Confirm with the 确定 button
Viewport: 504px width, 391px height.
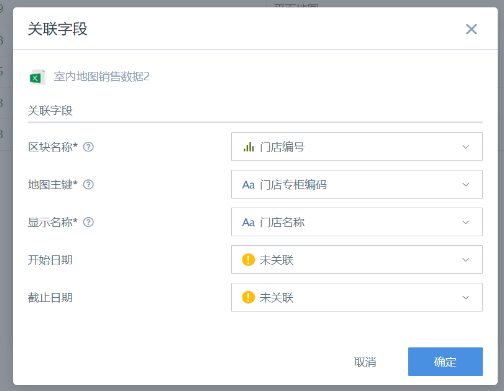[445, 362]
